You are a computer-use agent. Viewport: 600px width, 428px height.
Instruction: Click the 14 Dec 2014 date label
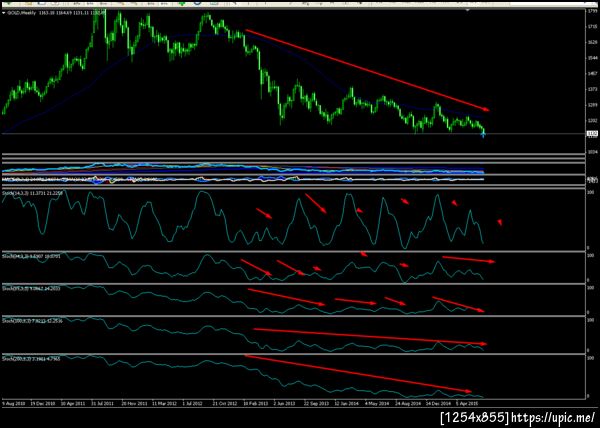pyautogui.click(x=439, y=404)
